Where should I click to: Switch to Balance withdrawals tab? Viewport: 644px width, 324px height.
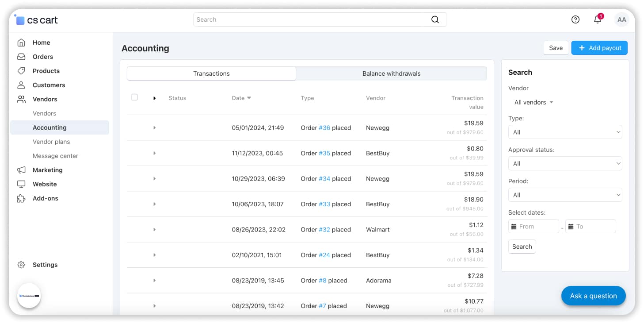(391, 73)
